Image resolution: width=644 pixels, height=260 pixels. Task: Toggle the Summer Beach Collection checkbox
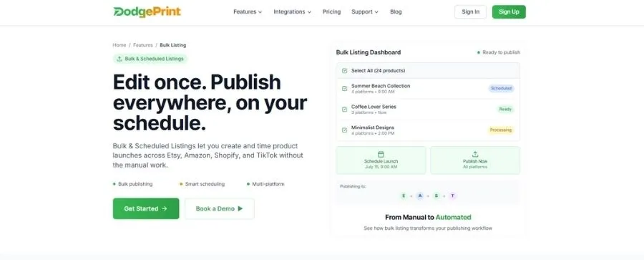tap(345, 88)
